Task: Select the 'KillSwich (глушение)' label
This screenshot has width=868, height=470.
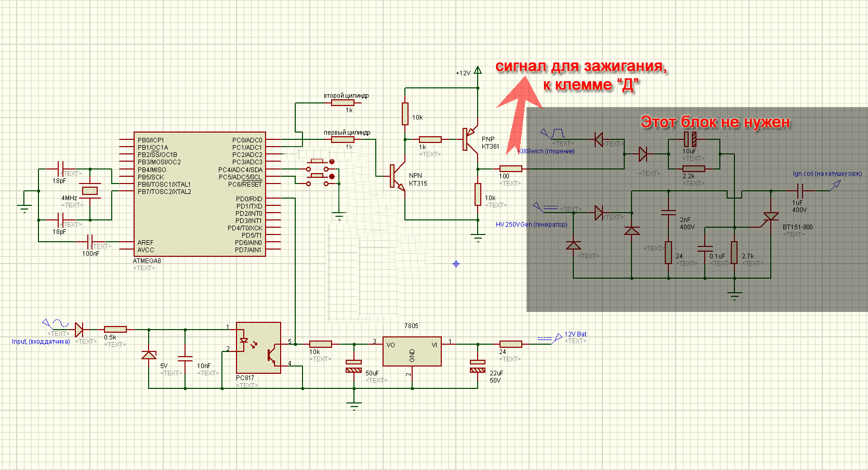Action: click(x=546, y=151)
